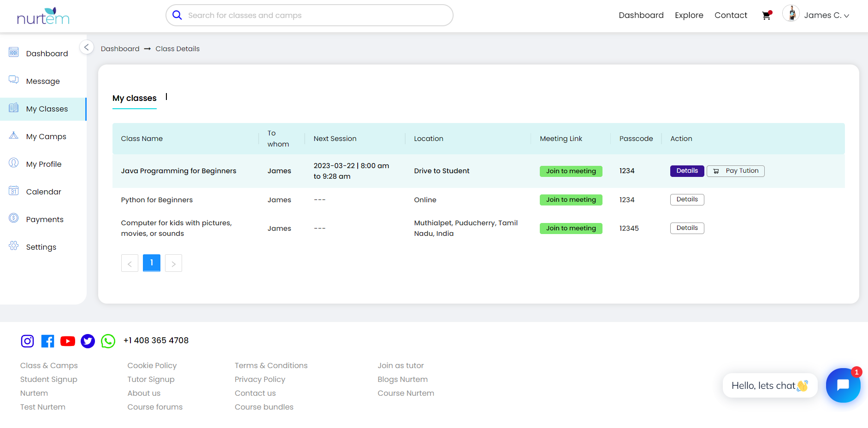The width and height of the screenshot is (868, 428).
Task: Switch to the My classes tab
Action: pos(135,98)
